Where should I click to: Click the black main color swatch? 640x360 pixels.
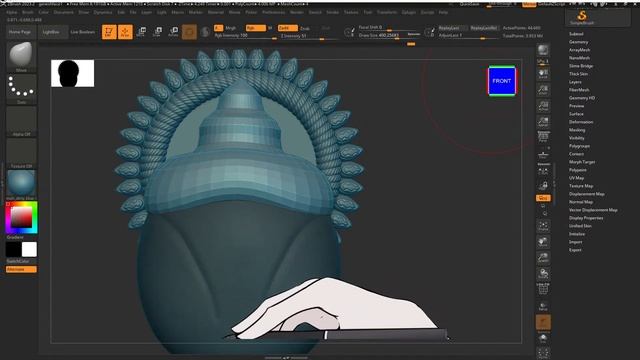click(13, 249)
